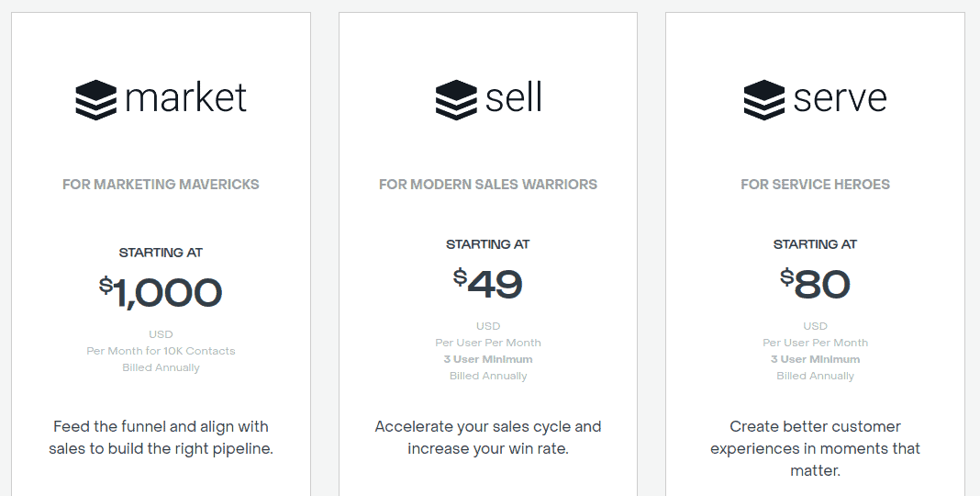
Task: Click the $80 serve price
Action: 815,284
